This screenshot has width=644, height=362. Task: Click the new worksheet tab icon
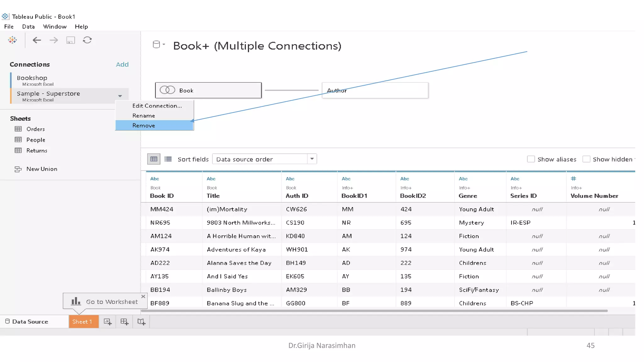(108, 322)
